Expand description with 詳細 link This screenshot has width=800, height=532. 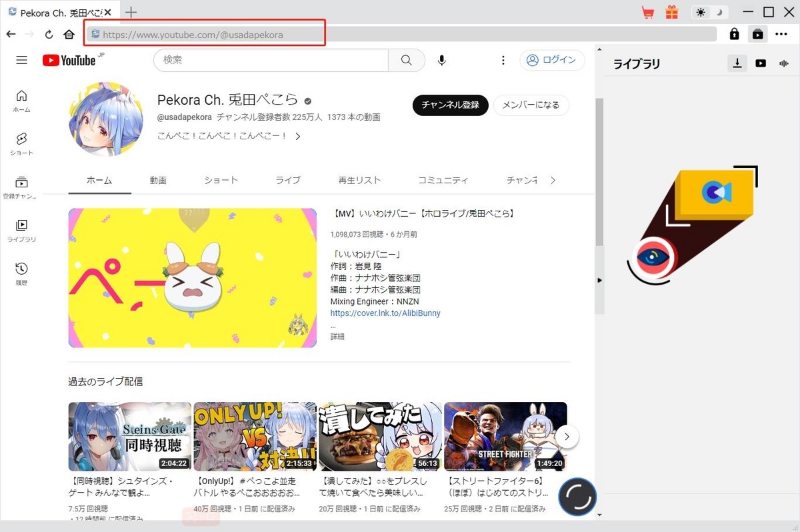[x=337, y=337]
